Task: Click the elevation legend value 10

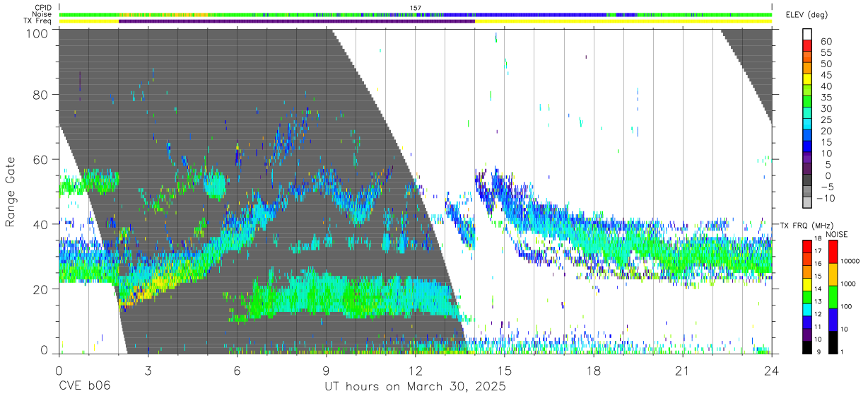Action: pos(826,153)
